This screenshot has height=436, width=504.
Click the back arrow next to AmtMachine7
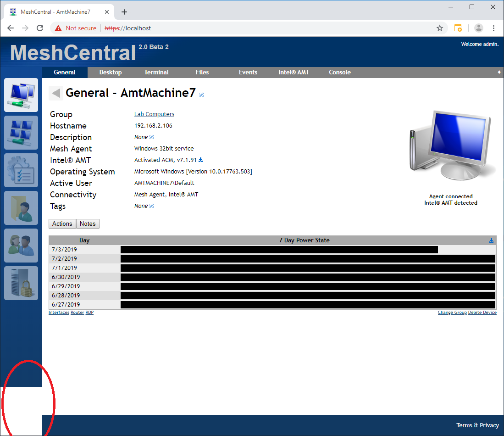click(55, 93)
